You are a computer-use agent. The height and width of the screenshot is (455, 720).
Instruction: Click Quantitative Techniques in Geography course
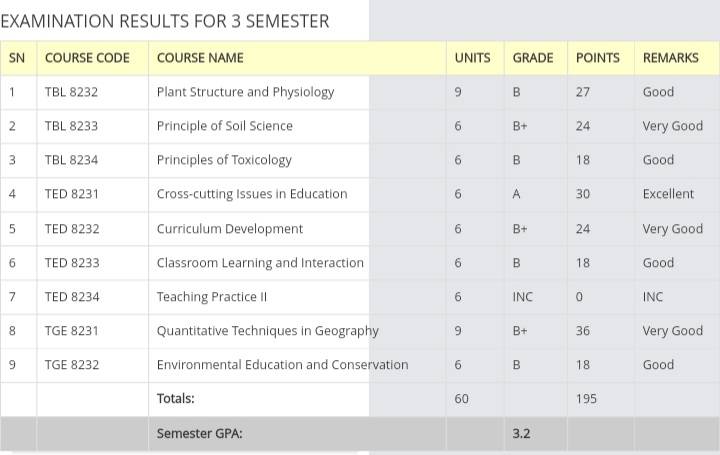point(268,331)
